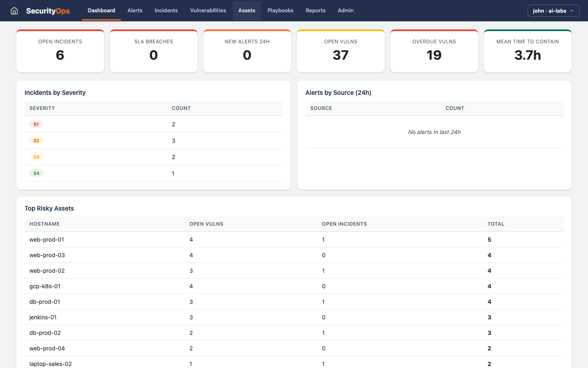Open the john · ai-labs account dropdown
This screenshot has height=368, width=588.
553,11
